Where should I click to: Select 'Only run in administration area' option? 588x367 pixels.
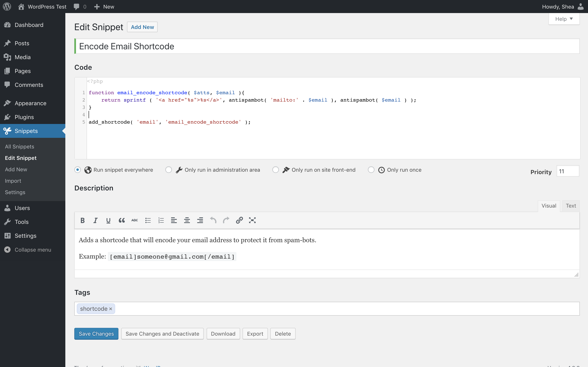click(168, 170)
